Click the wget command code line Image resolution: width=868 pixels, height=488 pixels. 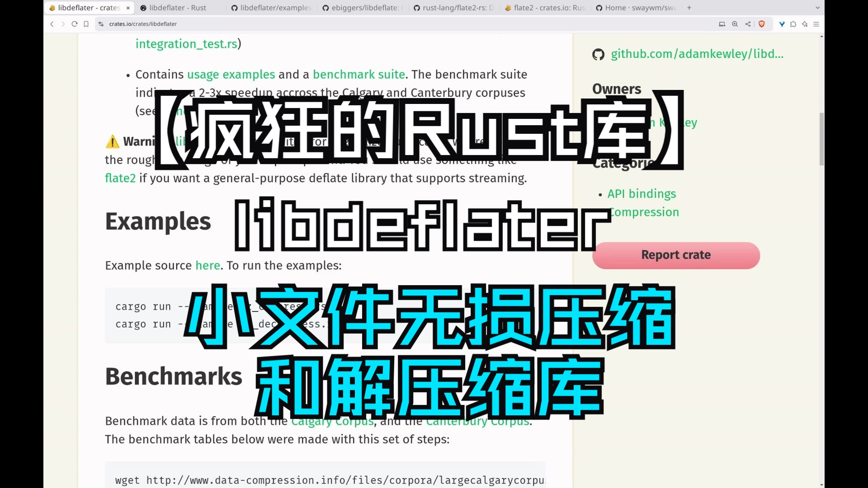tap(330, 480)
